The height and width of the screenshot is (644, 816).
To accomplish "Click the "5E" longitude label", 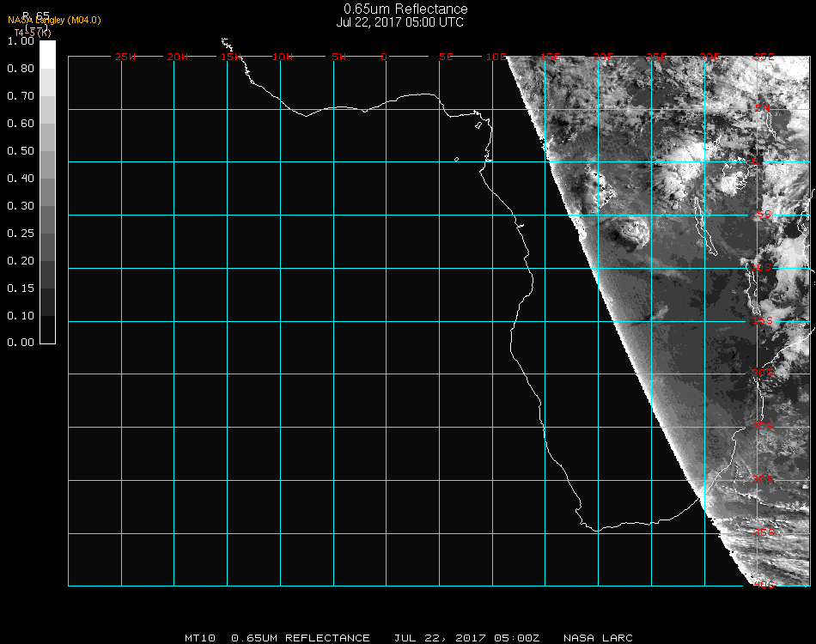I will 446,57.
